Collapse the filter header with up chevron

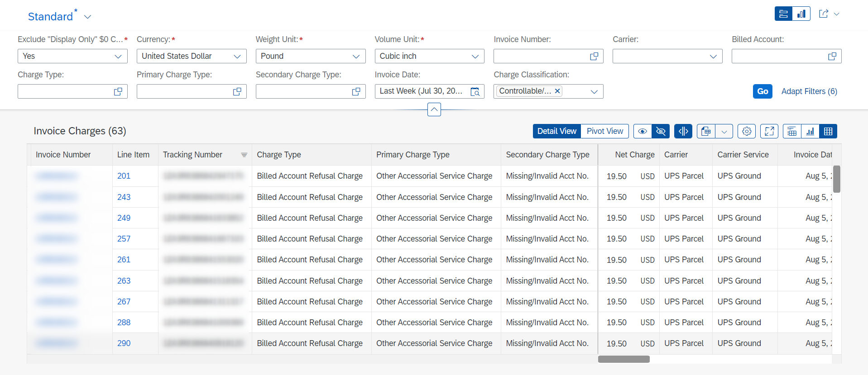click(x=434, y=109)
